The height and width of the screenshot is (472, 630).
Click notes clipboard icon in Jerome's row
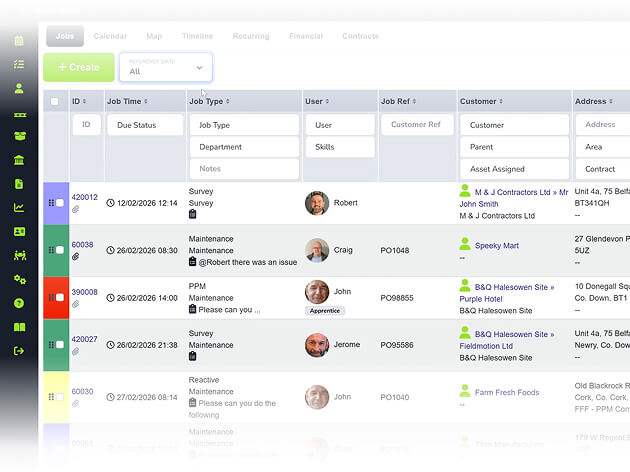pos(192,356)
